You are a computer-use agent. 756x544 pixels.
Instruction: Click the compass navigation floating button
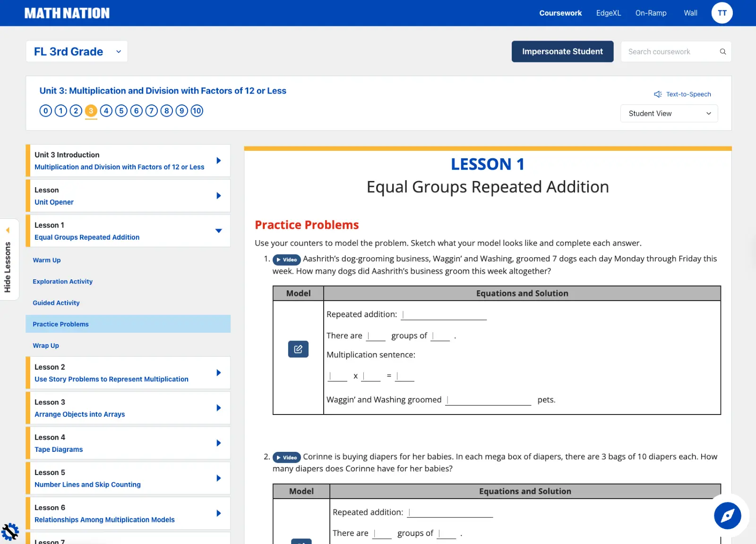727,516
